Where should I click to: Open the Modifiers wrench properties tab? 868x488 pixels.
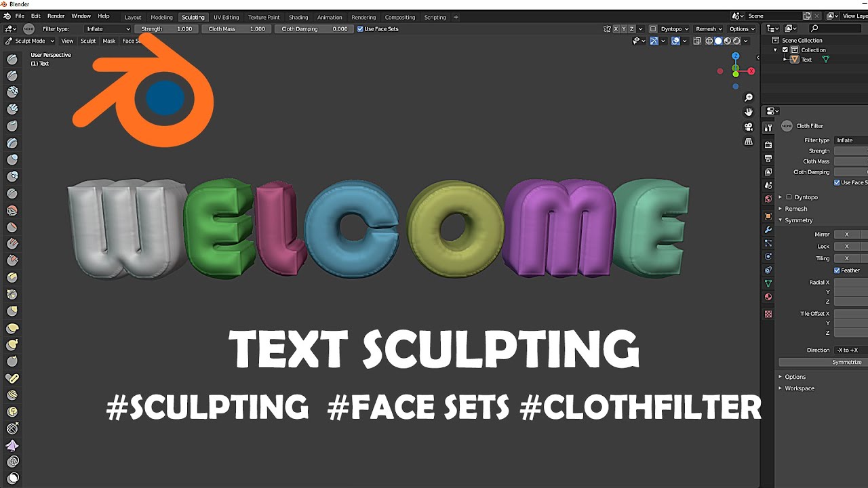click(768, 230)
